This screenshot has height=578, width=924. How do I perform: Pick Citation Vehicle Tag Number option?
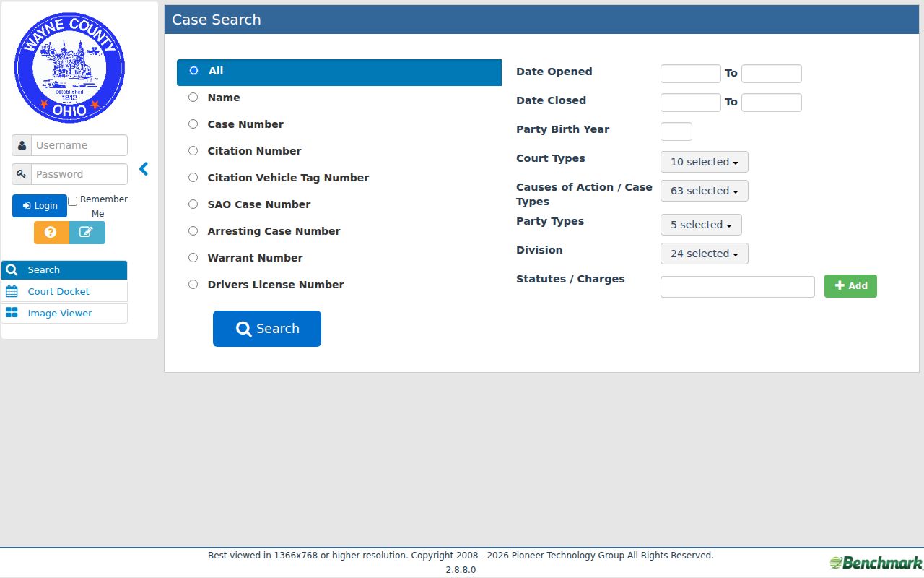click(x=193, y=178)
